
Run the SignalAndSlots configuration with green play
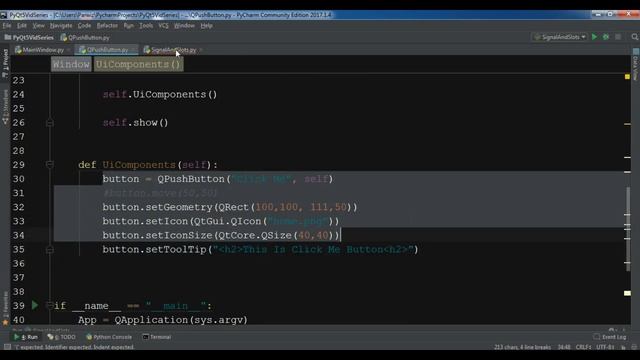(594, 37)
